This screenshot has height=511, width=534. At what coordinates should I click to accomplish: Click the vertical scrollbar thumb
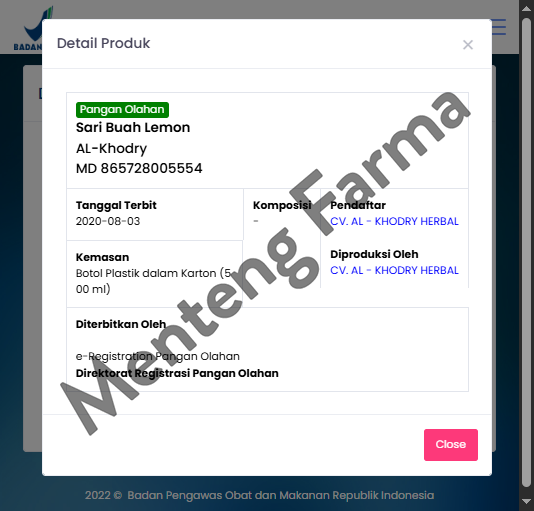coord(527,252)
